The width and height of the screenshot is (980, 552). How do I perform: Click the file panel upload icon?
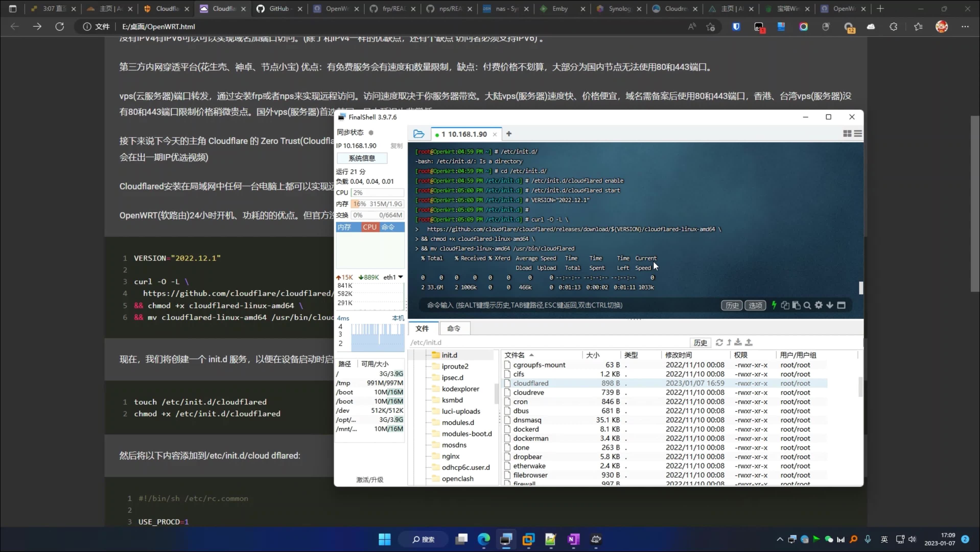click(749, 342)
